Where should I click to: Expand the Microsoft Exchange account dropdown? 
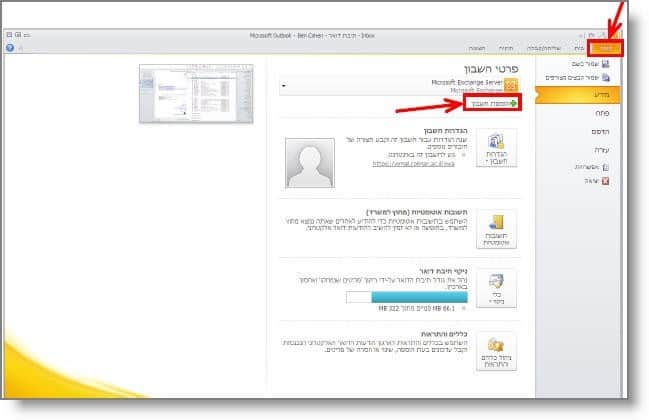(x=284, y=86)
